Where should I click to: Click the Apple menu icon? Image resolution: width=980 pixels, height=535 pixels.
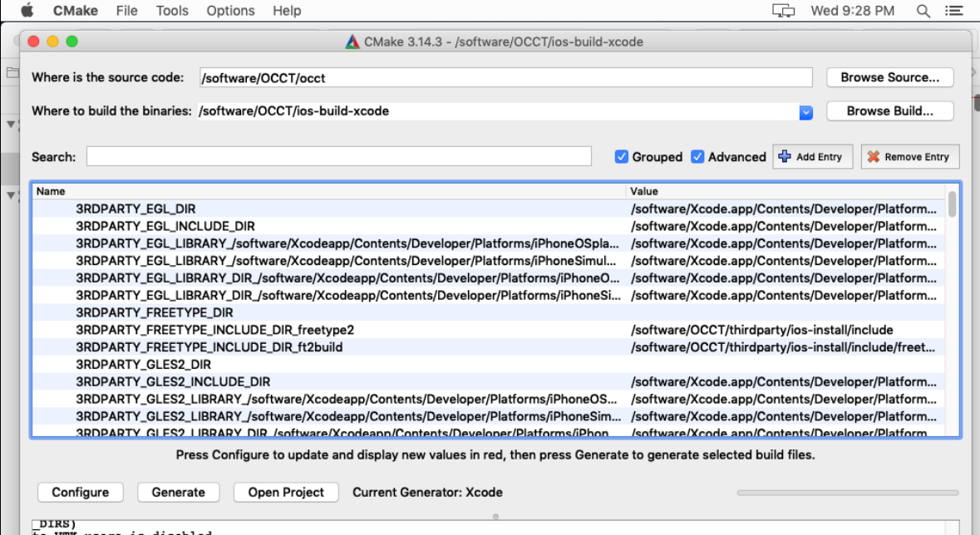[27, 11]
